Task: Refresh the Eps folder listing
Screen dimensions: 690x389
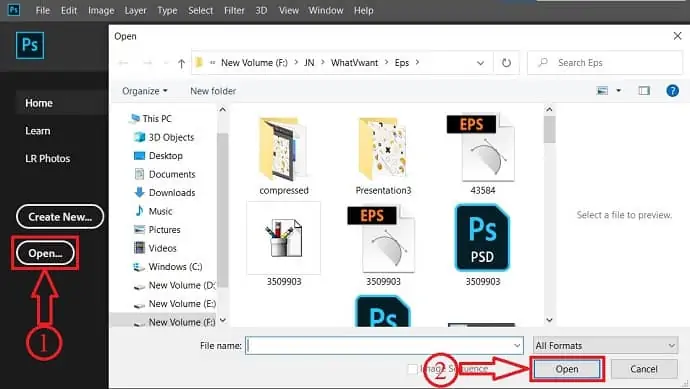Action: click(x=506, y=63)
